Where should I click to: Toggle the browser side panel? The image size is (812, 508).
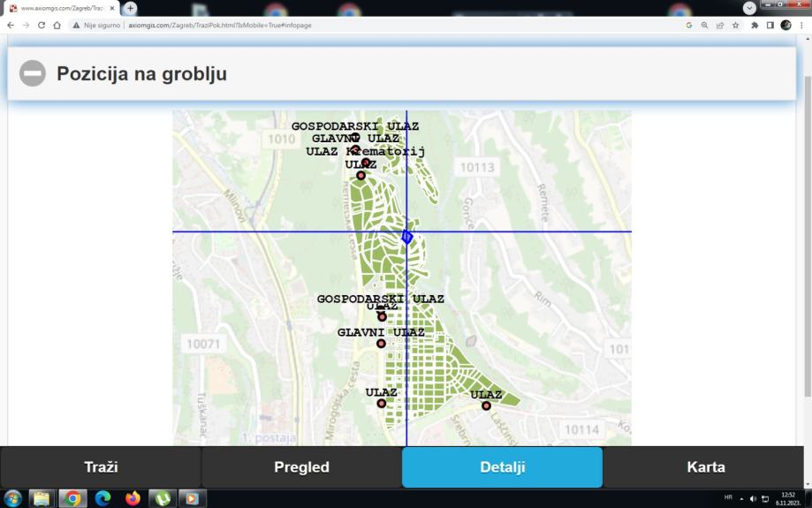770,25
